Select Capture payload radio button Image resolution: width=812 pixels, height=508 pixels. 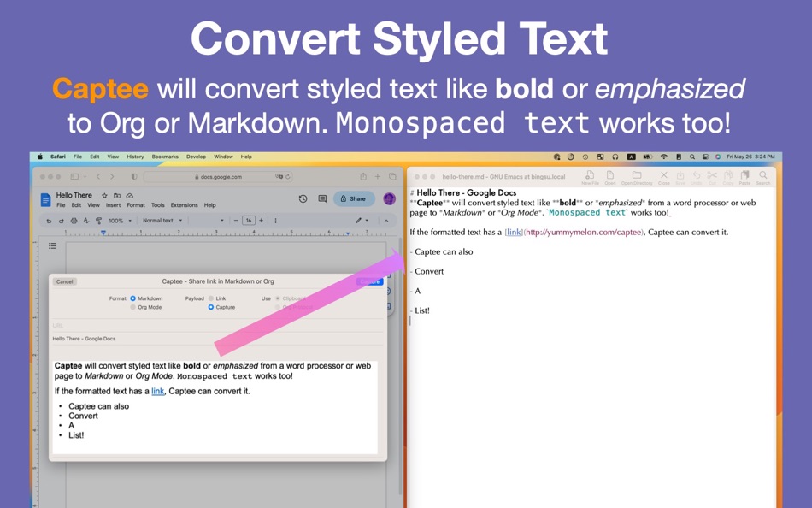211,307
